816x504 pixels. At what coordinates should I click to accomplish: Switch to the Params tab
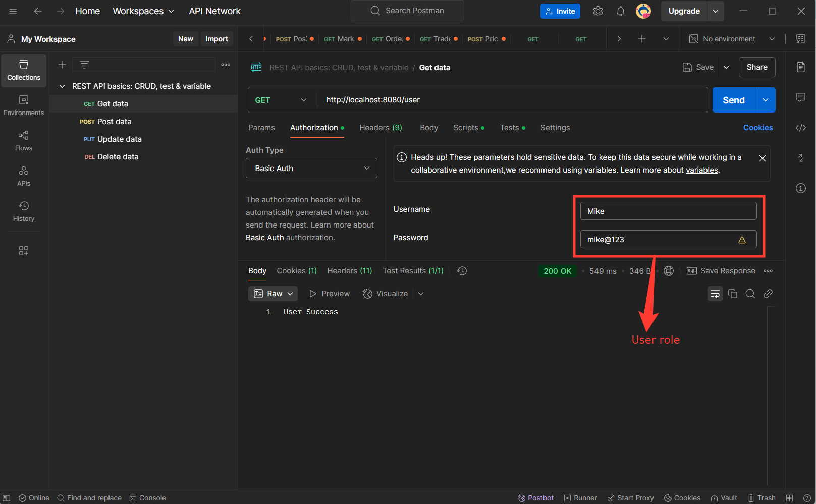point(261,128)
